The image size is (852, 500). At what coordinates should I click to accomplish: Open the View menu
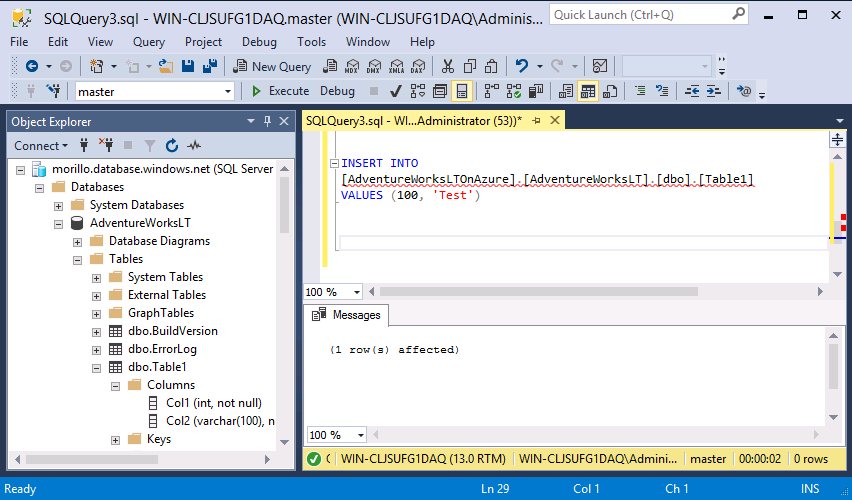pyautogui.click(x=101, y=42)
